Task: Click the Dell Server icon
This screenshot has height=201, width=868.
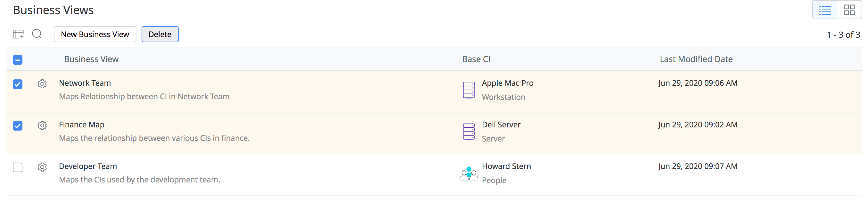Action: pos(469,132)
